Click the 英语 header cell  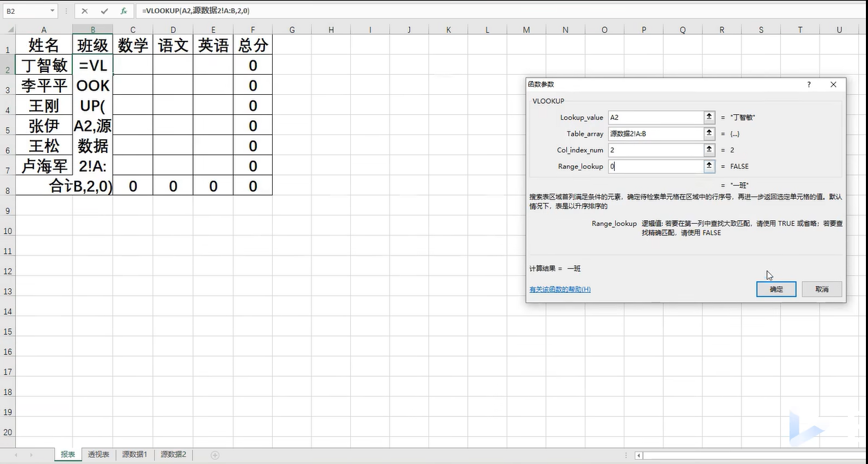[x=213, y=45]
